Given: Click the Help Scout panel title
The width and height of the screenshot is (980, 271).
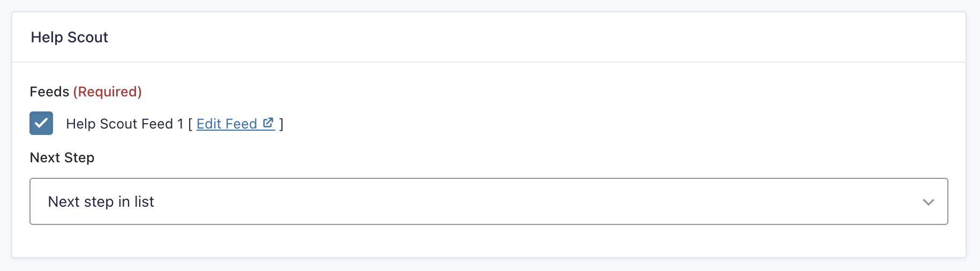Looking at the screenshot, I should pyautogui.click(x=70, y=37).
